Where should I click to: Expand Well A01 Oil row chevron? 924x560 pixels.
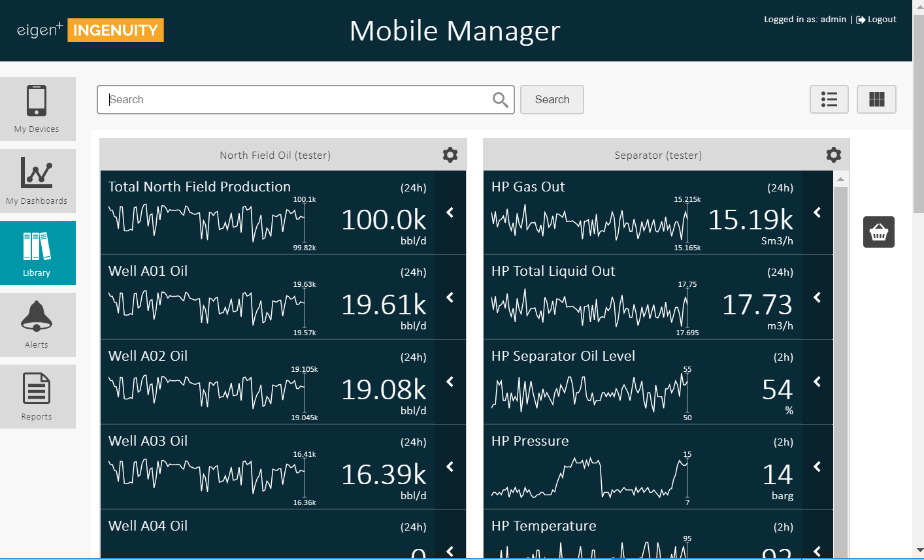pyautogui.click(x=450, y=297)
